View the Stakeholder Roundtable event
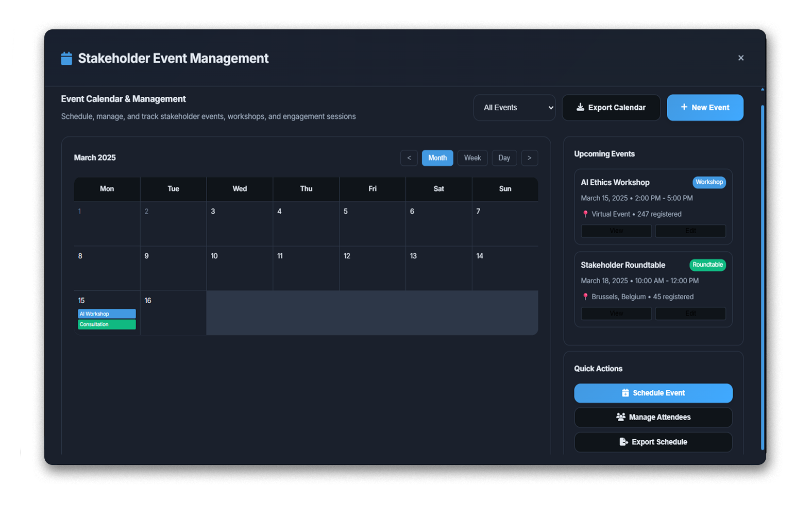812x520 pixels. pos(616,314)
